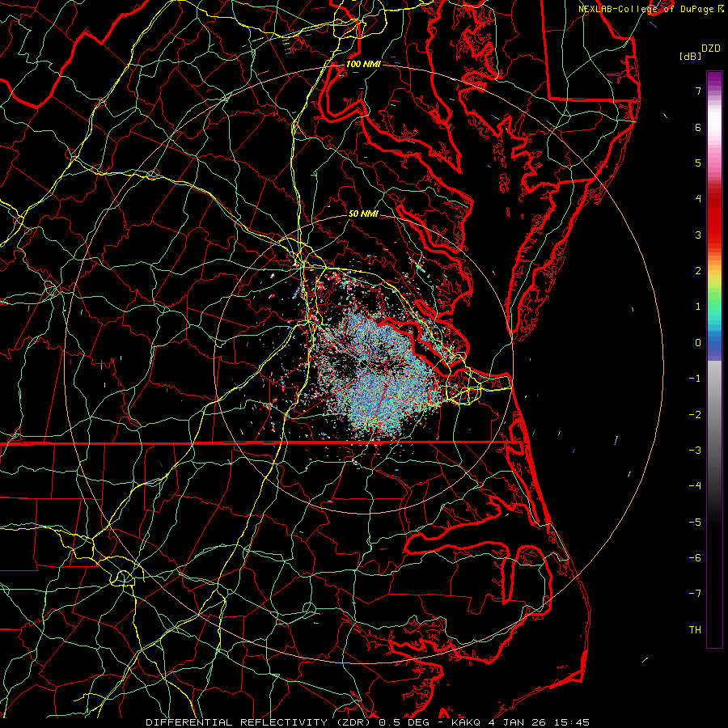Click the 50 NMI range ring label
The height and width of the screenshot is (728, 728).
coord(363,214)
